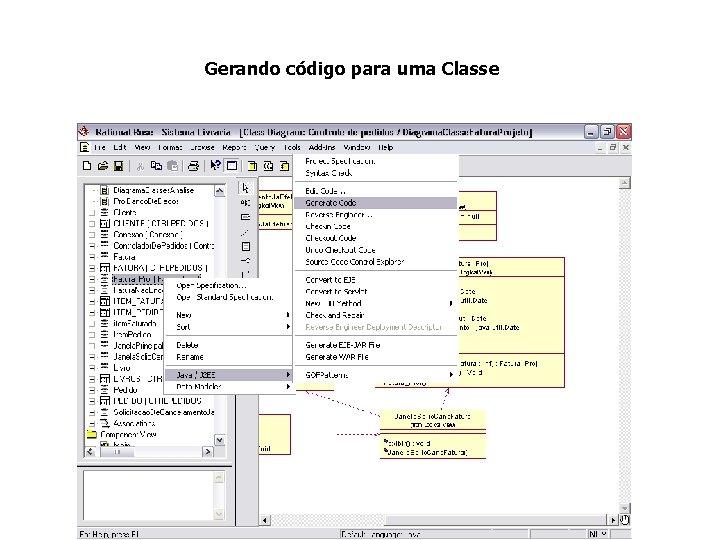The width and height of the screenshot is (720, 540).
Task: Open the Edit menu
Action: pos(120,147)
